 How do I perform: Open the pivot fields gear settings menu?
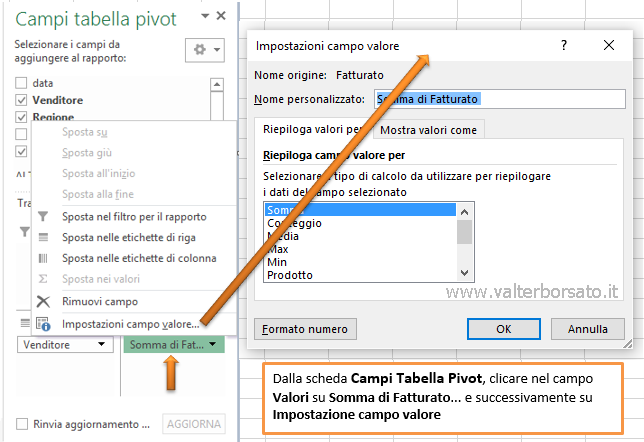[x=205, y=50]
